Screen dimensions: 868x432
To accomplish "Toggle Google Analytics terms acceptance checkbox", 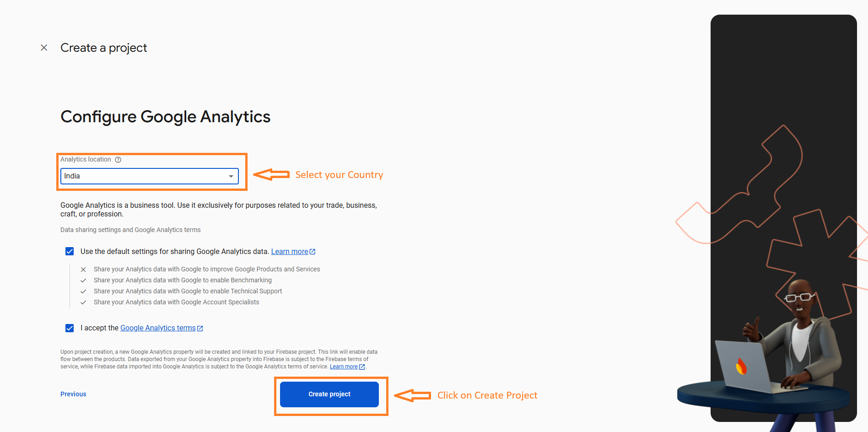I will (x=70, y=328).
